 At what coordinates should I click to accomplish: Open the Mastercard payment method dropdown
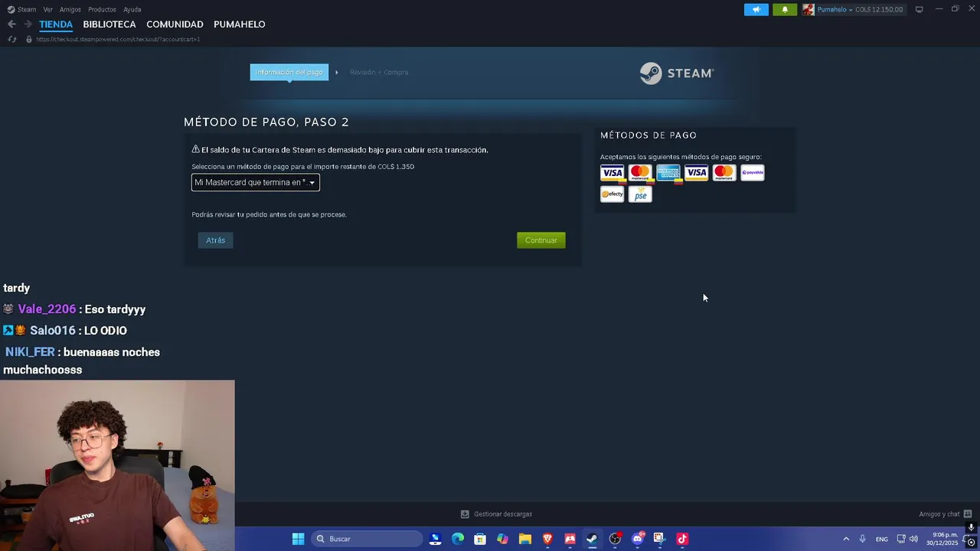tap(256, 182)
